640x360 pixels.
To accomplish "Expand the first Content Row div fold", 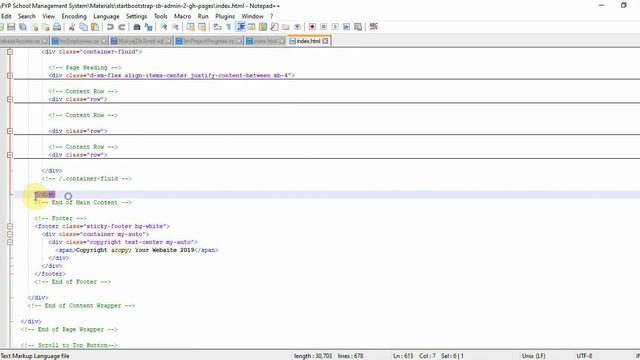I will [10, 99].
